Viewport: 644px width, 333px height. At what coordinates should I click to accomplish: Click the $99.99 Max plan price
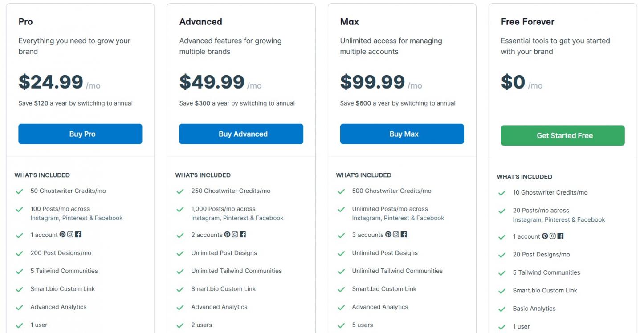pos(372,82)
